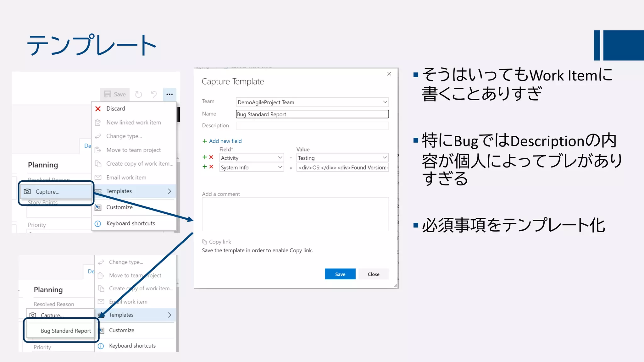This screenshot has width=644, height=362.
Task: Click the envelope icon of upper Email work item
Action: pyautogui.click(x=98, y=178)
